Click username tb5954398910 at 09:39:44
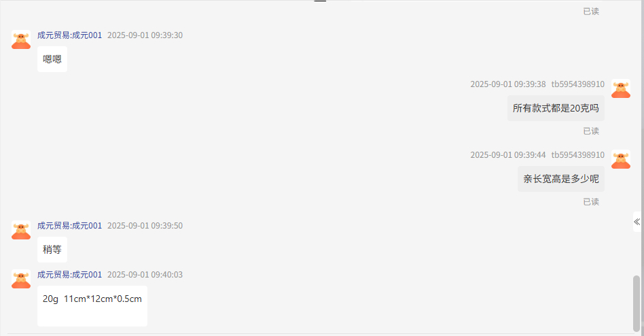The height and width of the screenshot is (336, 644). pos(578,155)
